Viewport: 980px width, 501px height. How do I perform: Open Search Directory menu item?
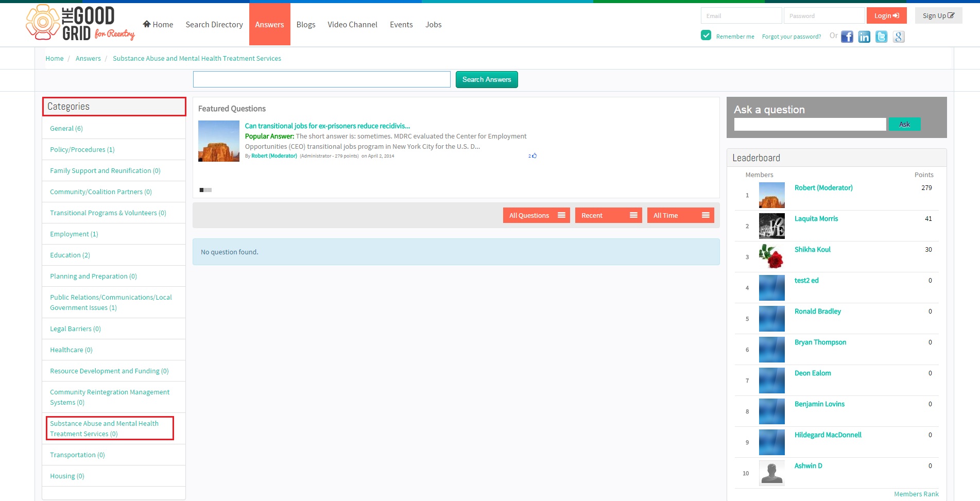[214, 24]
